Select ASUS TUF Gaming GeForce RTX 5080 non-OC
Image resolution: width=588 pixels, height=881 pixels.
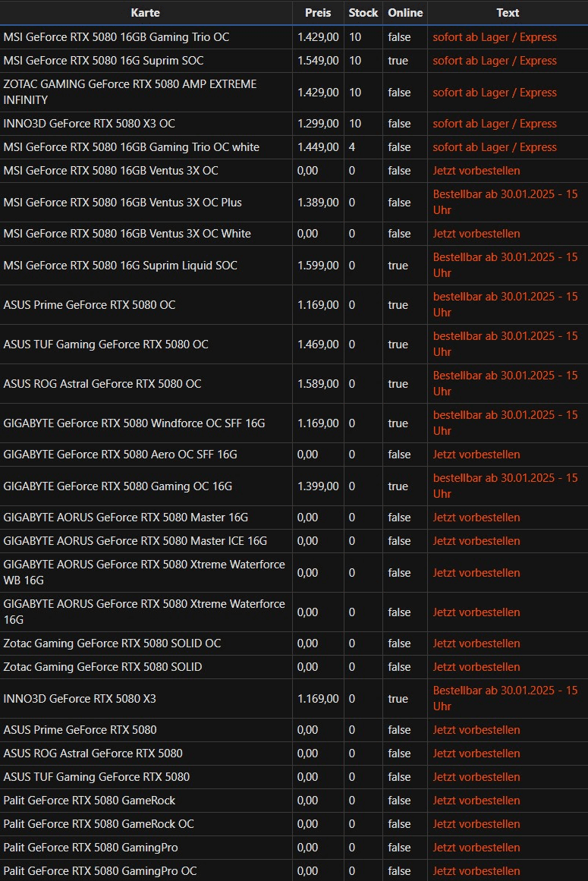96,776
